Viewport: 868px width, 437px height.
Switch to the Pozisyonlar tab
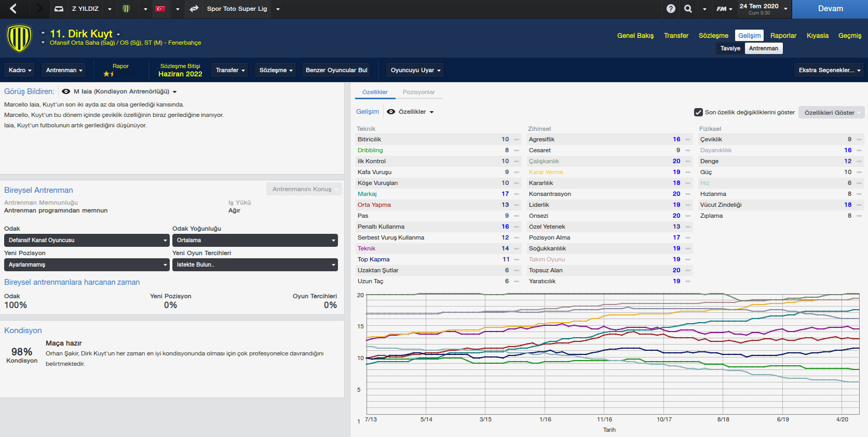pos(418,92)
